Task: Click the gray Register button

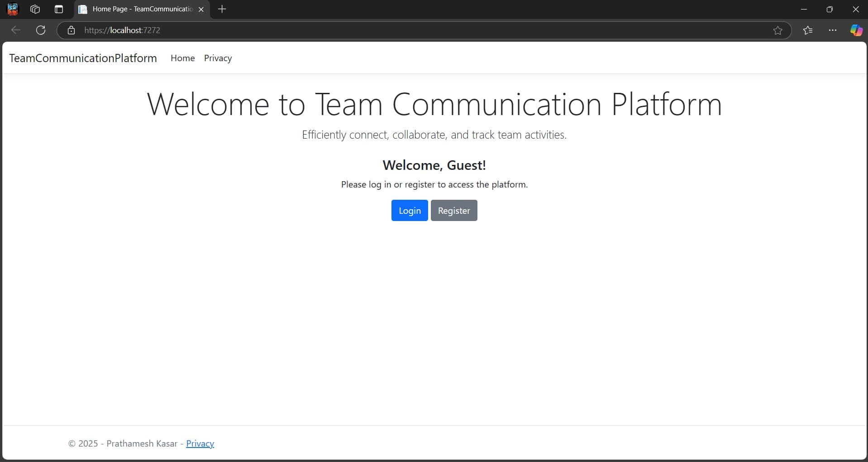Action: [454, 211]
